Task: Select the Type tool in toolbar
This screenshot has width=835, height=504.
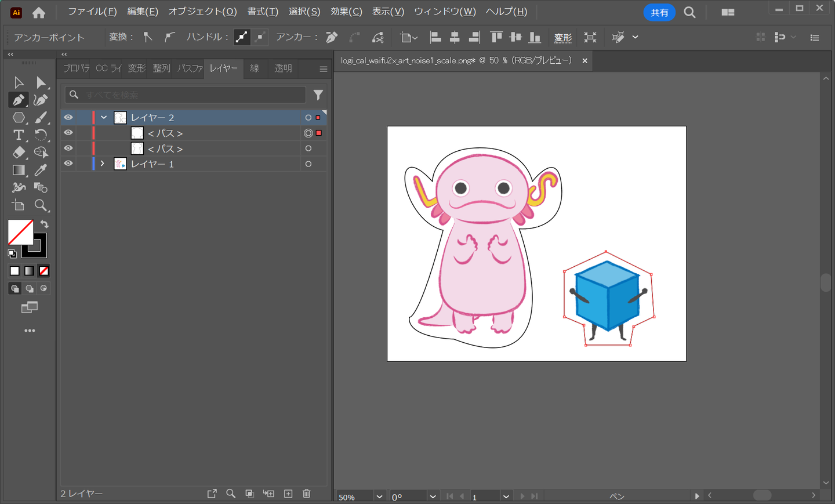Action: [x=19, y=135]
